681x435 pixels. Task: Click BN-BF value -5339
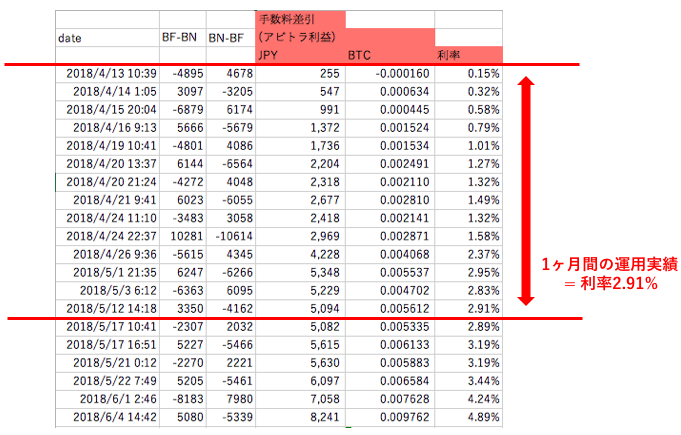point(231,417)
